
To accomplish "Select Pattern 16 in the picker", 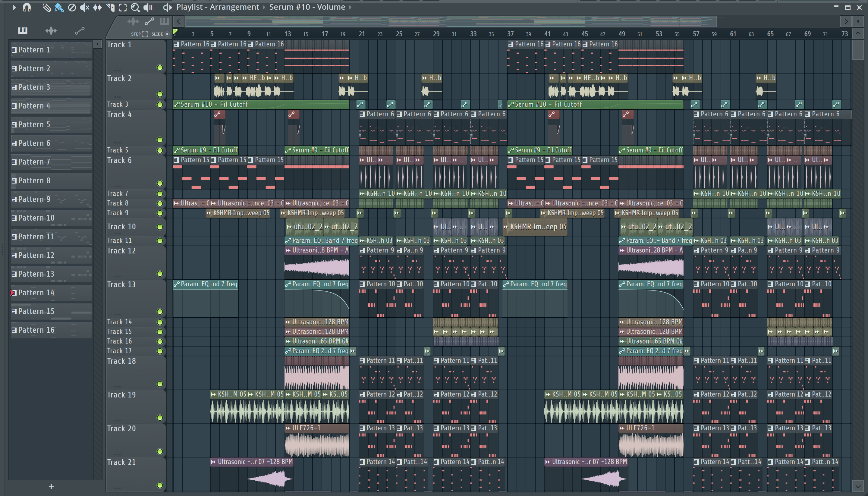I will coord(51,330).
